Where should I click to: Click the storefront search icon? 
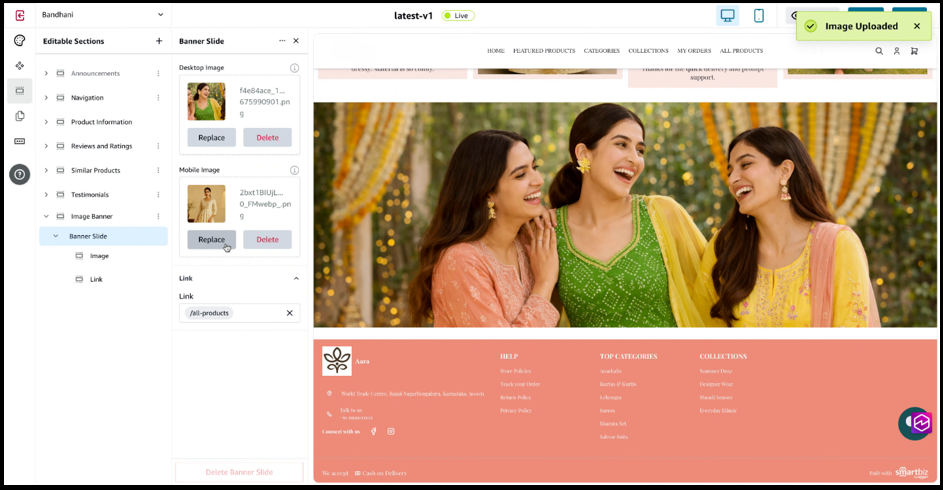pyautogui.click(x=879, y=51)
